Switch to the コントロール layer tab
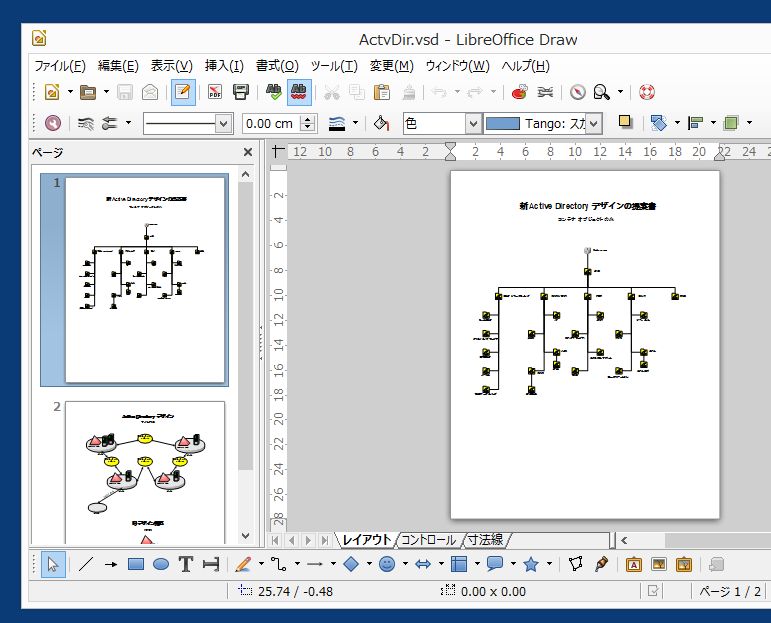 (428, 540)
